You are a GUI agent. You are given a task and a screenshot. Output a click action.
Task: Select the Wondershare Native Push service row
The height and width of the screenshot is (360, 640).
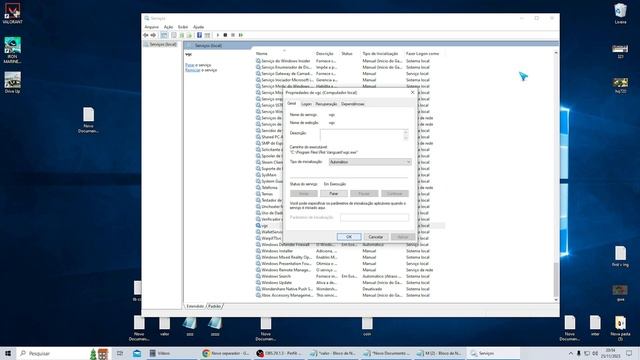pyautogui.click(x=350, y=289)
